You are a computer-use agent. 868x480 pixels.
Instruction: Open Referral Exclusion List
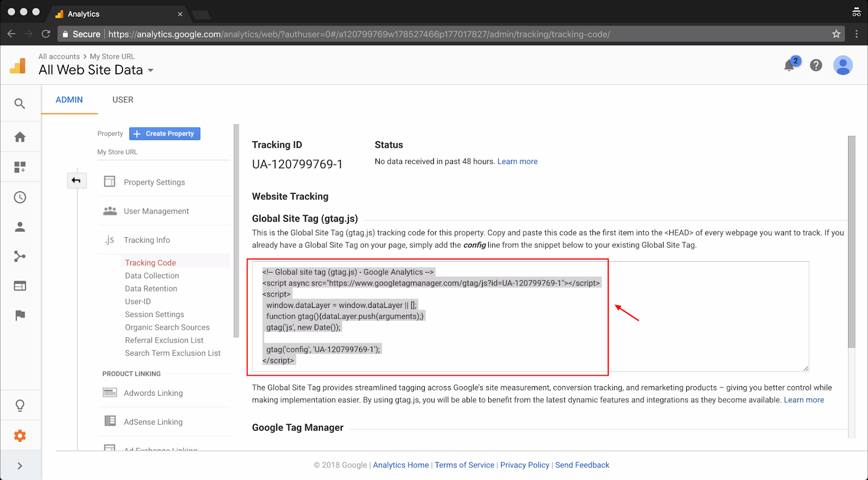pos(164,340)
